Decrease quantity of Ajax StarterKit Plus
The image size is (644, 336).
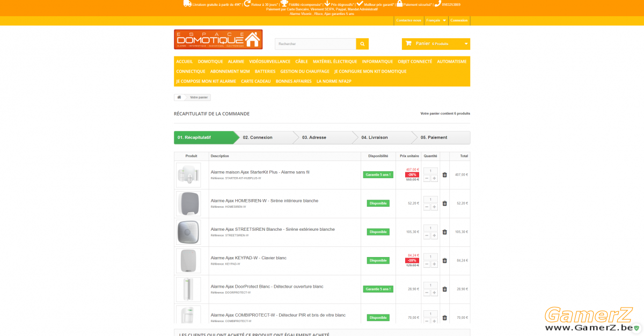[427, 178]
